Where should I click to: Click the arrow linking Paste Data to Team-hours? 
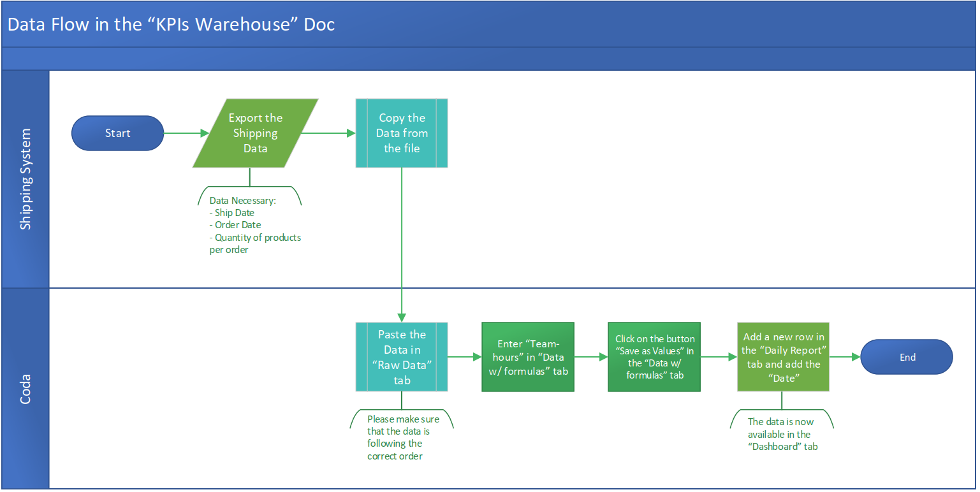465,356
